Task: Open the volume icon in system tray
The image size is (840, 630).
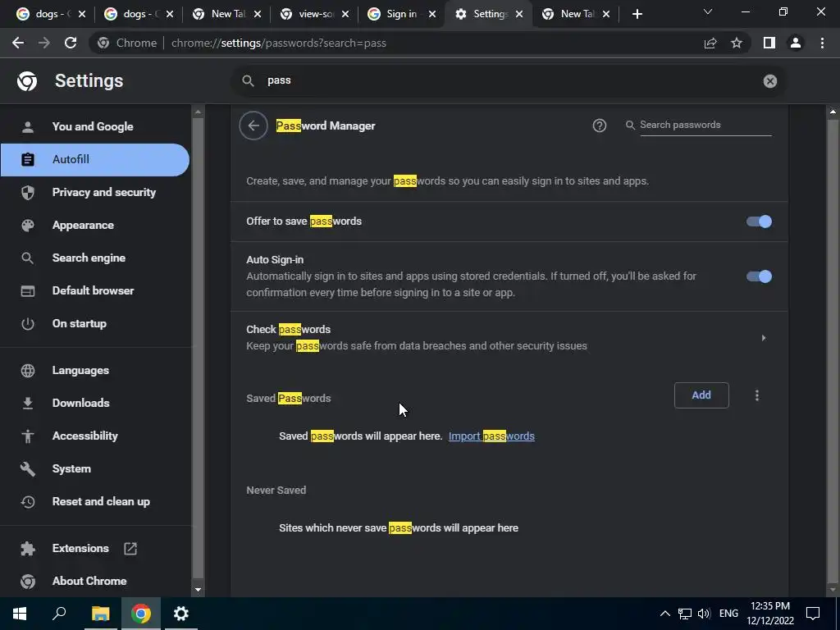Action: pyautogui.click(x=704, y=614)
